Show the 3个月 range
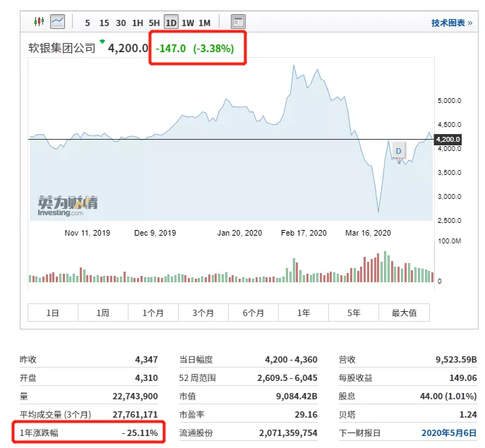Viewport: 485px width, 448px height. [x=203, y=313]
